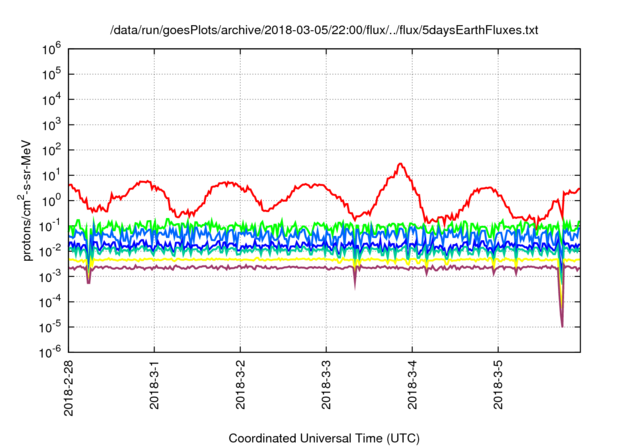Image resolution: width=640 pixels, height=448 pixels.
Task: Click the y-axis label 10^-2
Action: click(52, 252)
